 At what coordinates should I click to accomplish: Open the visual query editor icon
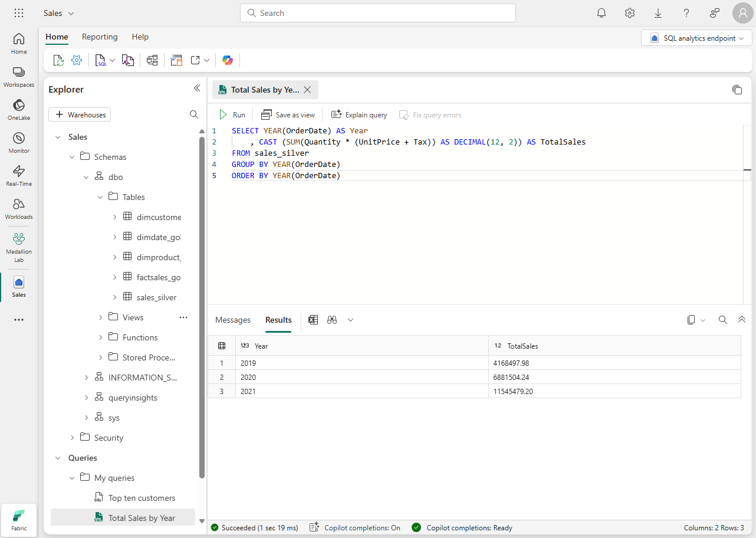(128, 60)
